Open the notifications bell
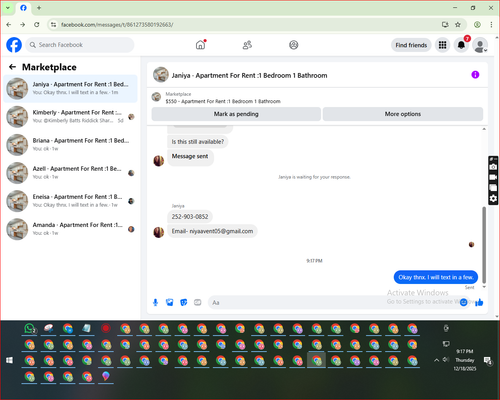 click(461, 45)
